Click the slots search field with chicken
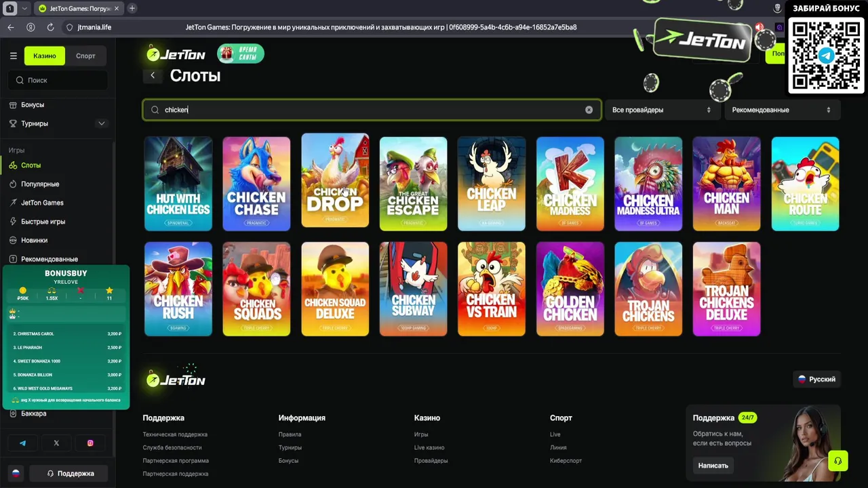The height and width of the screenshot is (488, 868). [x=372, y=110]
